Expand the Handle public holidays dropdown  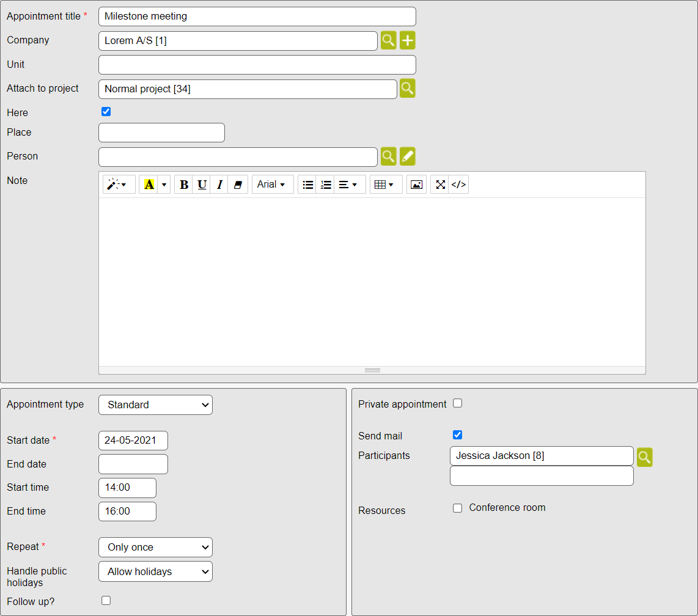[155, 571]
